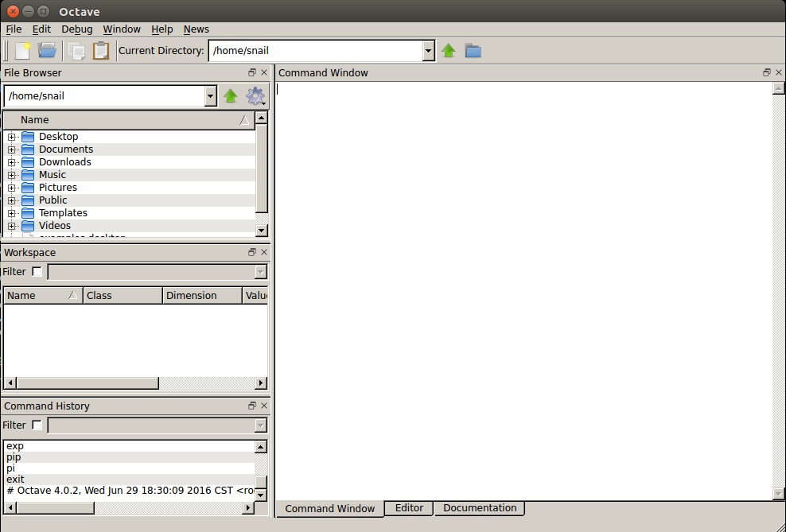Select the Templates folder icon
The width and height of the screenshot is (786, 532).
[28, 213]
